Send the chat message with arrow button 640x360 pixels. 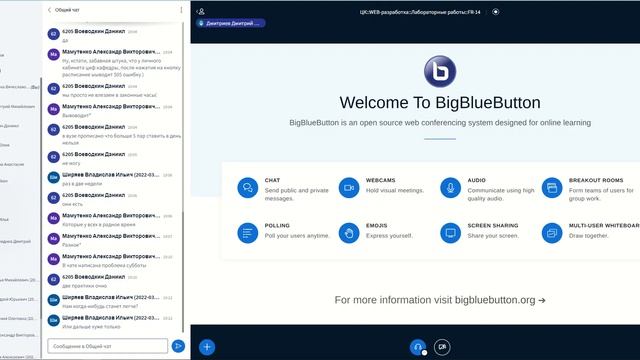point(178,346)
